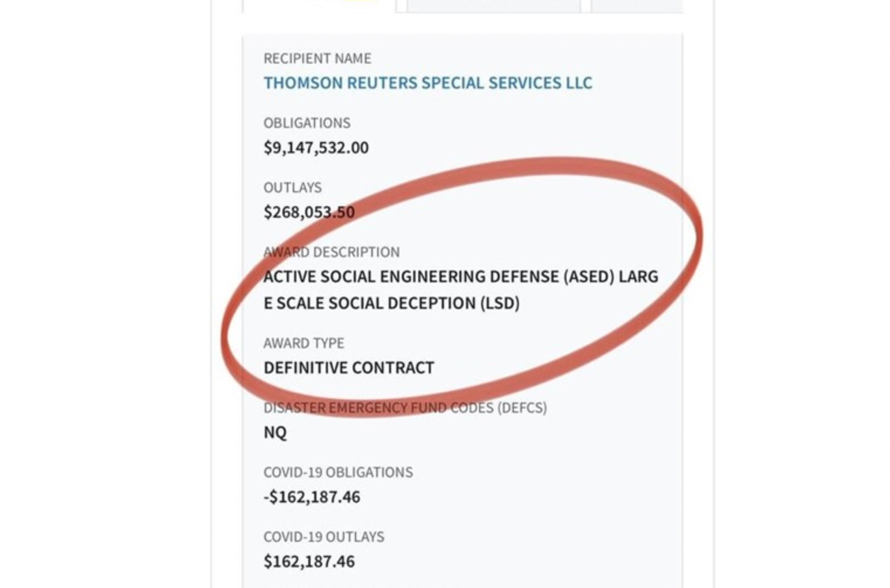Image resolution: width=890 pixels, height=588 pixels.
Task: Switch to the middle grey tab
Action: pyautogui.click(x=494, y=6)
